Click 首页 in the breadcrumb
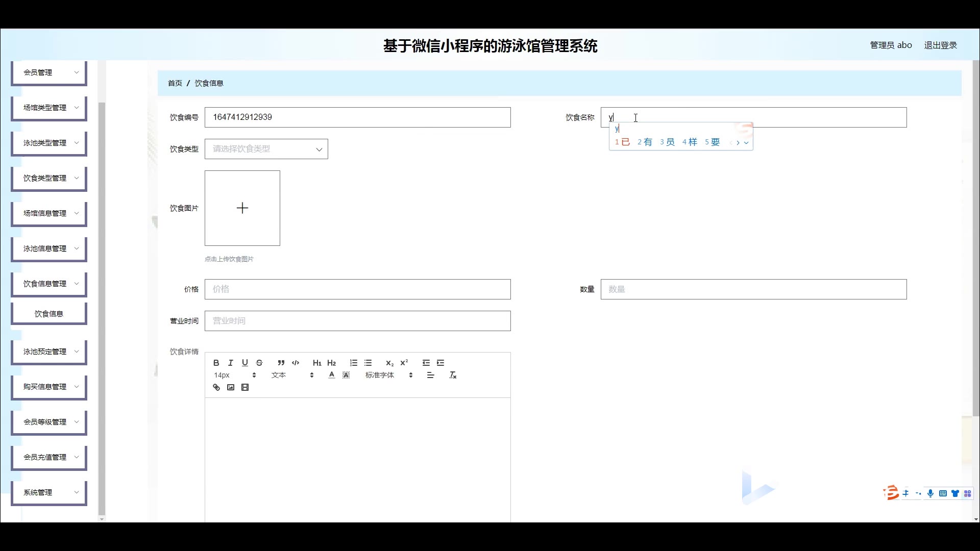This screenshot has height=551, width=980. click(175, 83)
